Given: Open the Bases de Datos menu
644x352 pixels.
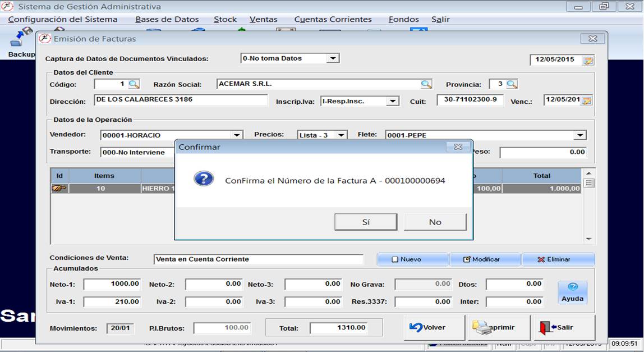Looking at the screenshot, I should [x=167, y=19].
